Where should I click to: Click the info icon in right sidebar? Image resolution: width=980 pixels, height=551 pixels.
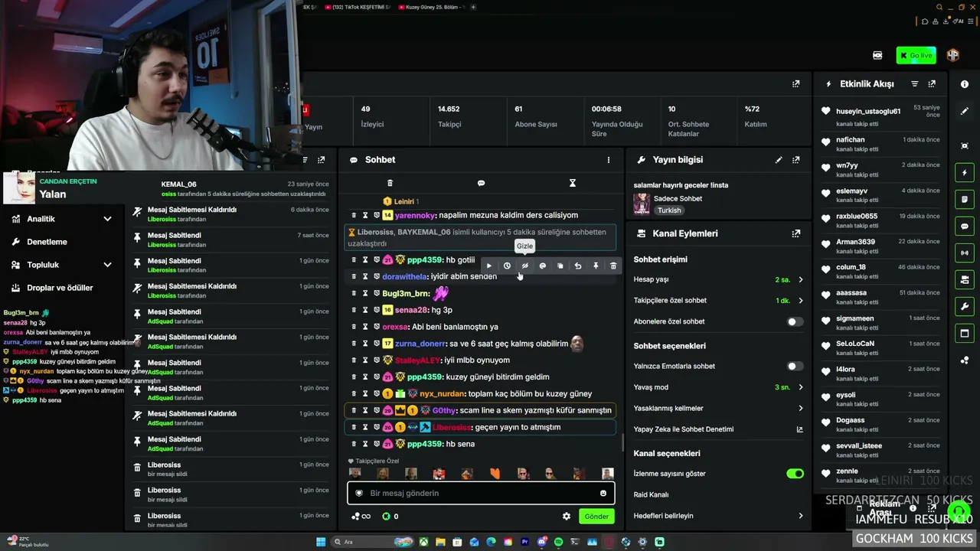pyautogui.click(x=965, y=84)
